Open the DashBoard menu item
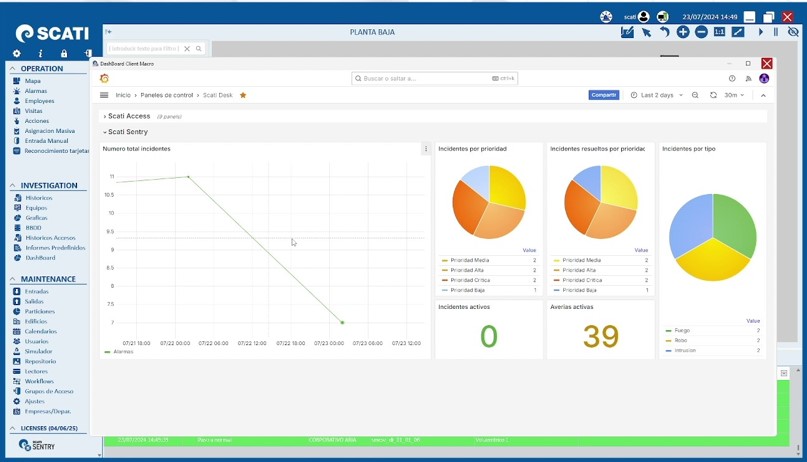The width and height of the screenshot is (807, 462). tap(40, 258)
